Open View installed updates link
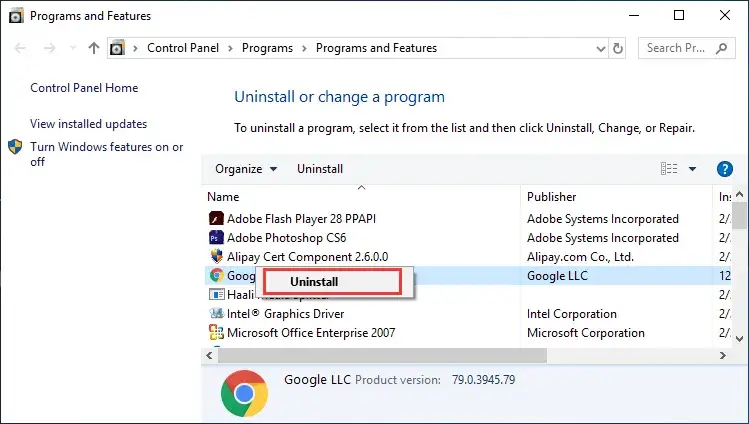 point(88,124)
